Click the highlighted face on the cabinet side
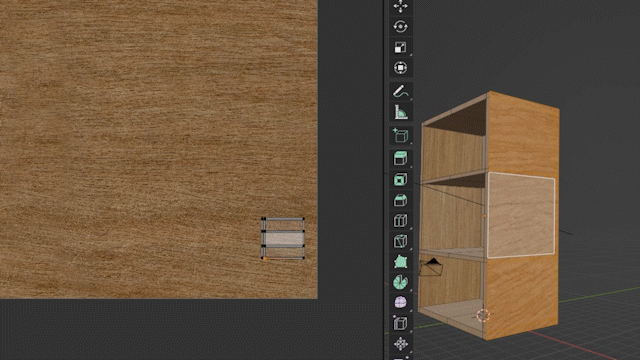 pos(521,216)
